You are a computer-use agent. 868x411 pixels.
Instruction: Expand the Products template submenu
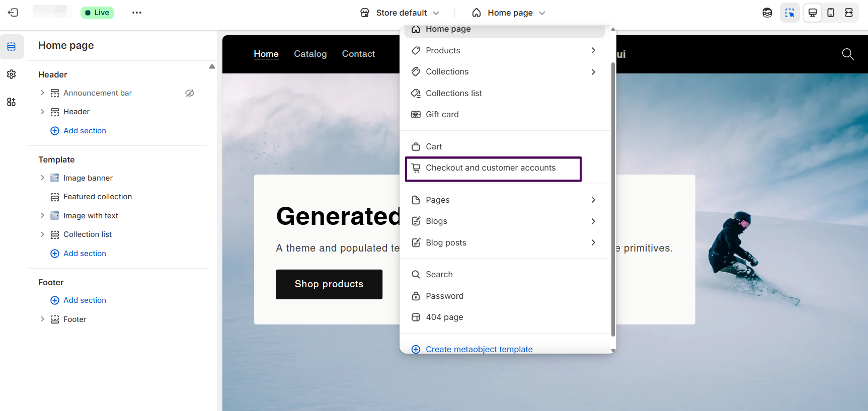point(593,50)
